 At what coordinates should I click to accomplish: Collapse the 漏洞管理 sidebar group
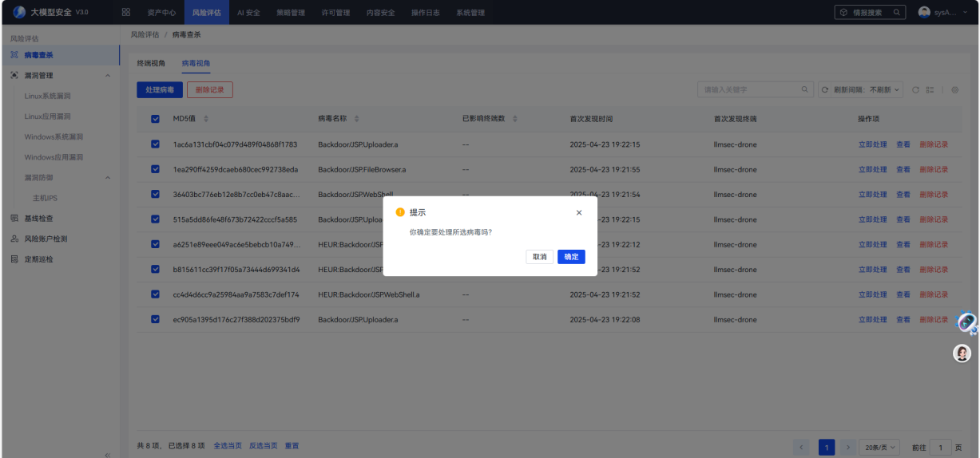coord(108,76)
